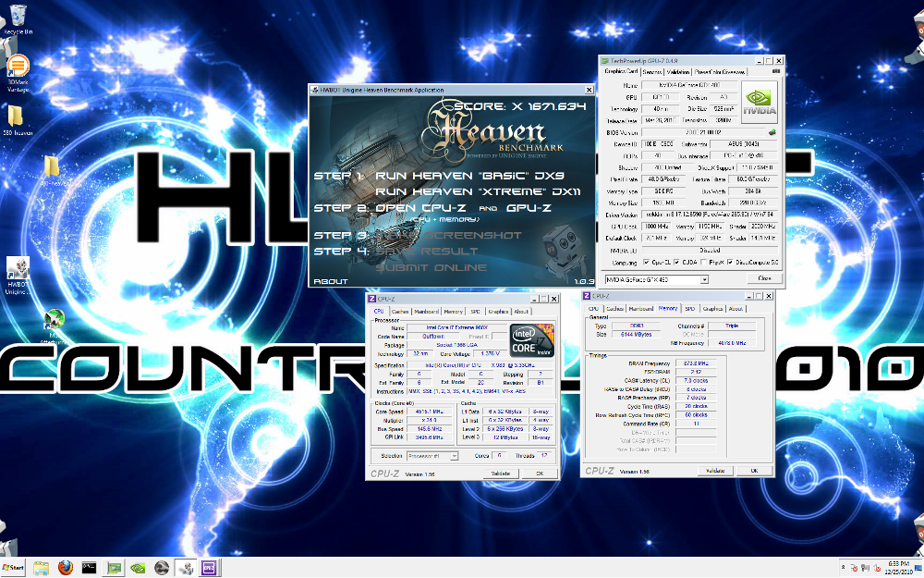
Task: Select About tab in right CPU-Z window
Action: coord(736,309)
